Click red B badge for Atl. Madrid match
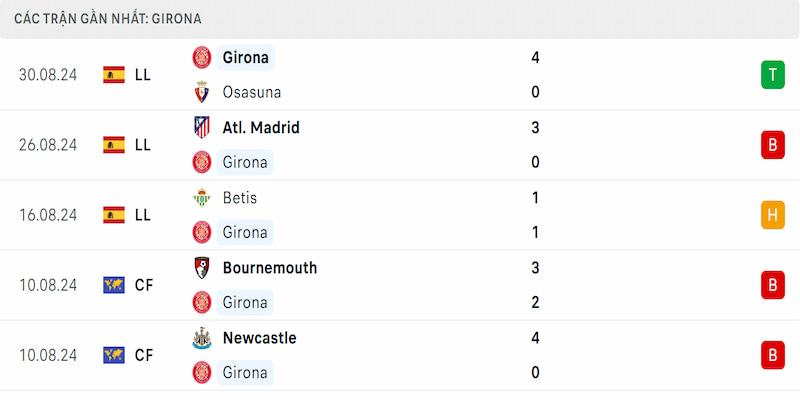The image size is (800, 400). tap(773, 145)
